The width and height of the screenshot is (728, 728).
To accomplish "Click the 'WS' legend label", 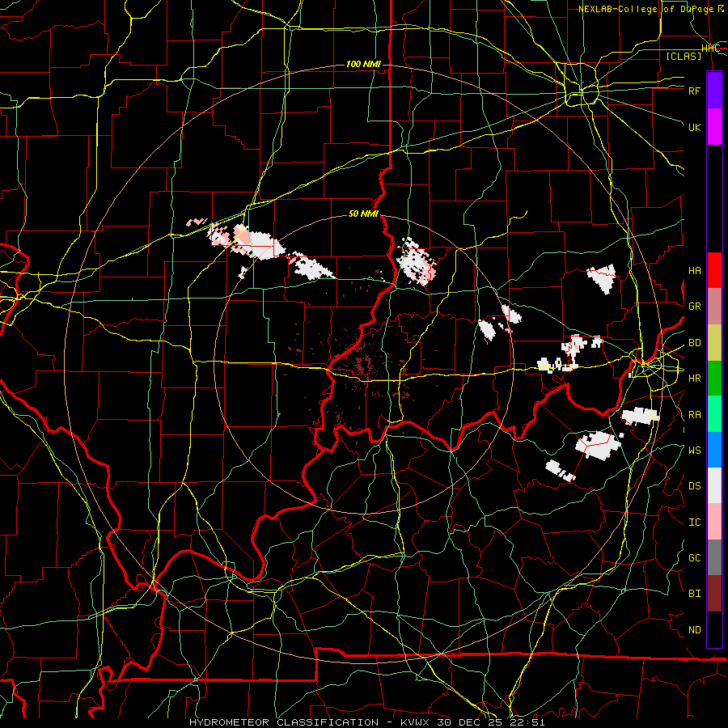I will pos(694,451).
